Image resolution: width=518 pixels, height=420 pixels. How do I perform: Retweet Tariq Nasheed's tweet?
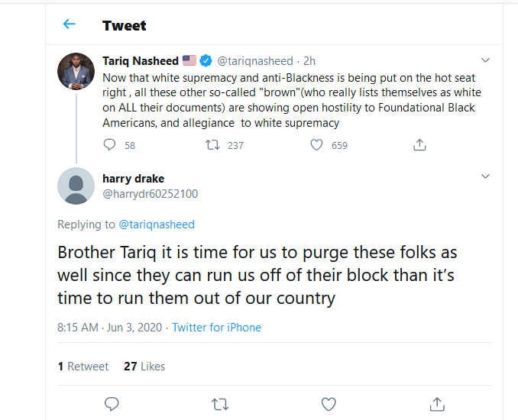(x=212, y=144)
